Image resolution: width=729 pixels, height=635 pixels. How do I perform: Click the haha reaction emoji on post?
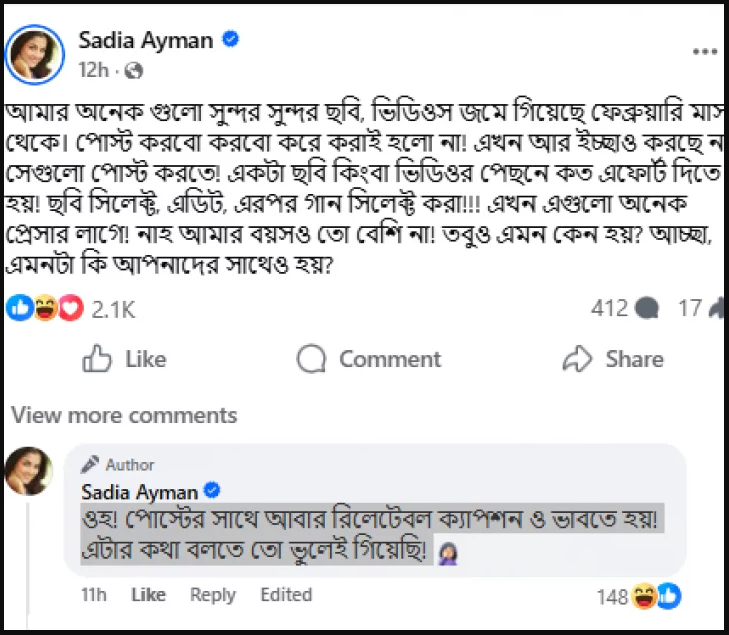45,309
